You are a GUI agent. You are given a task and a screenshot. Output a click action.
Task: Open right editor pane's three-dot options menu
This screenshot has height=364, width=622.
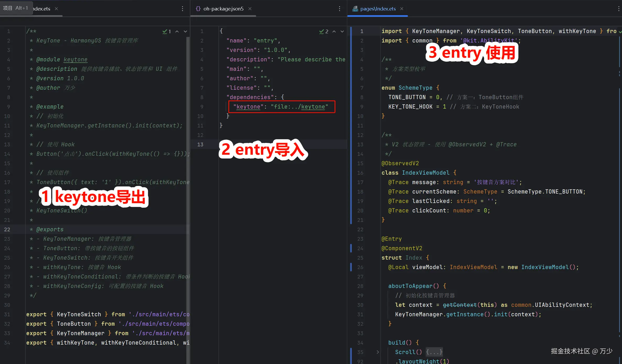click(x=619, y=9)
